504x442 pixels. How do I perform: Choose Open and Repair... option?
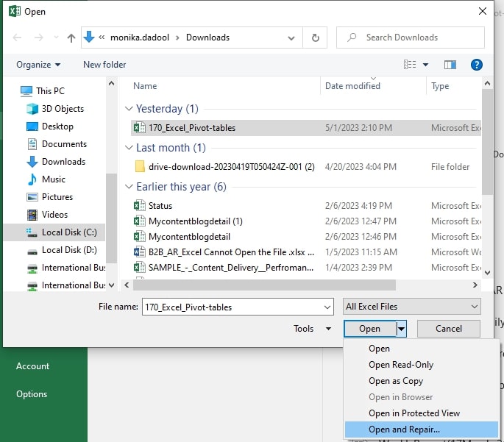point(421,429)
